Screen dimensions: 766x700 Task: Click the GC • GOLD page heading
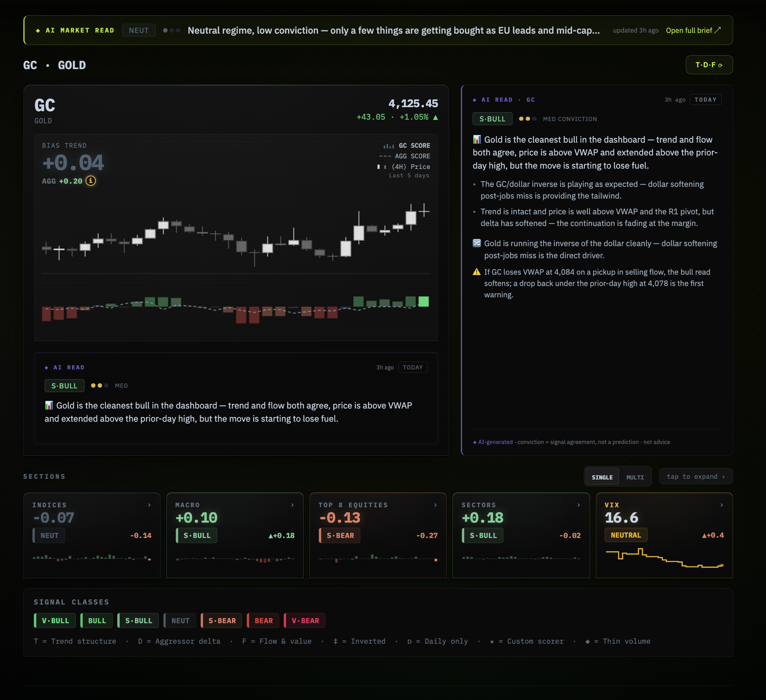[x=55, y=65]
